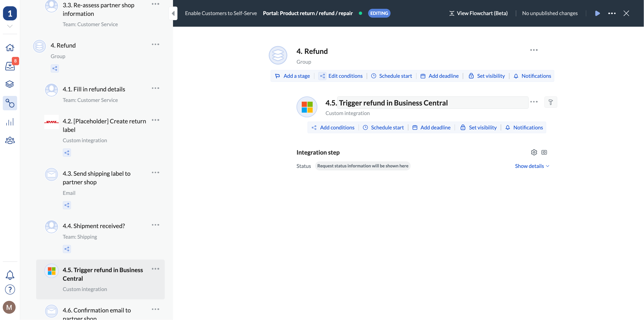Click the collapsed left panel toggle arrow
This screenshot has height=320, width=644.
coord(173,13)
